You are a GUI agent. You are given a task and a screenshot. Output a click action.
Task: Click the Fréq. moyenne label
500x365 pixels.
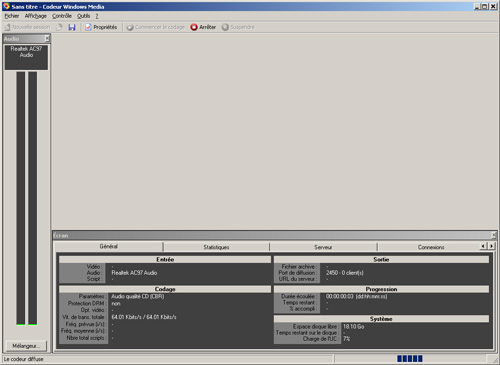(83, 331)
